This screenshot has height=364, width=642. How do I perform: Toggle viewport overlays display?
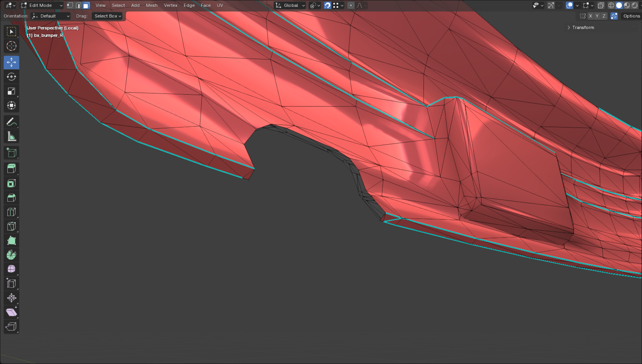coord(569,5)
